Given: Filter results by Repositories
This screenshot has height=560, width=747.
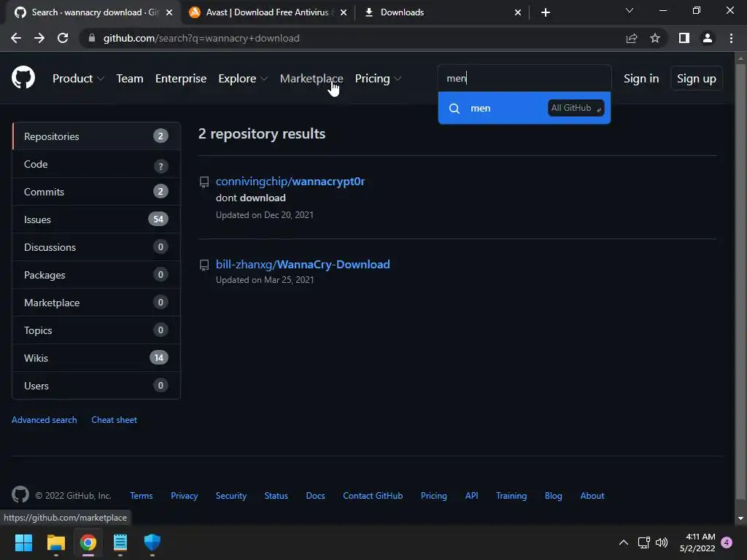Looking at the screenshot, I should [96, 136].
